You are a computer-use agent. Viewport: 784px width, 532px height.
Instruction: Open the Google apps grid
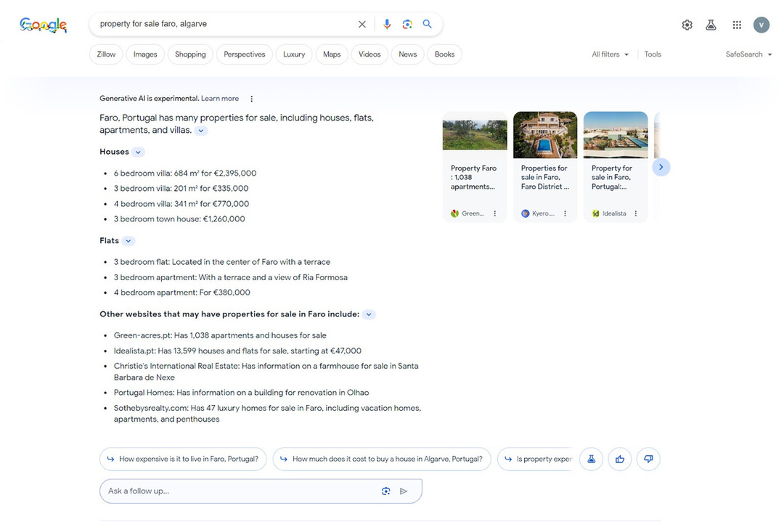[x=737, y=25]
